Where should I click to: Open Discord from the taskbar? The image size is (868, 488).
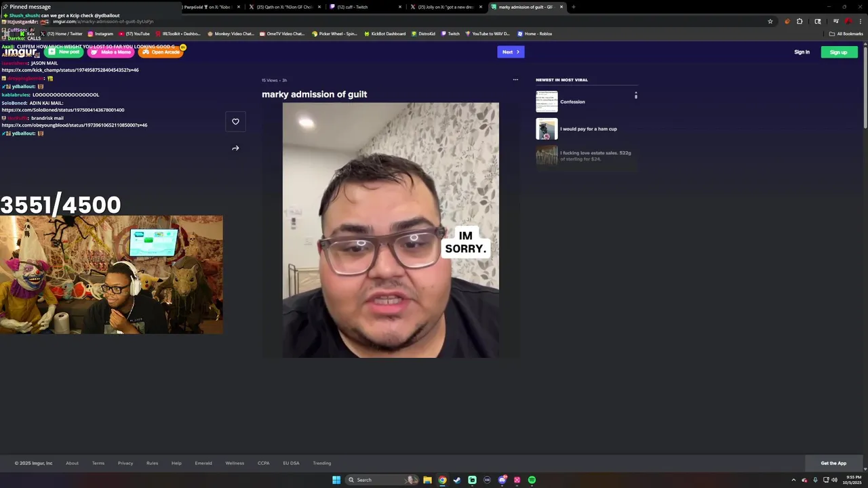(x=502, y=480)
